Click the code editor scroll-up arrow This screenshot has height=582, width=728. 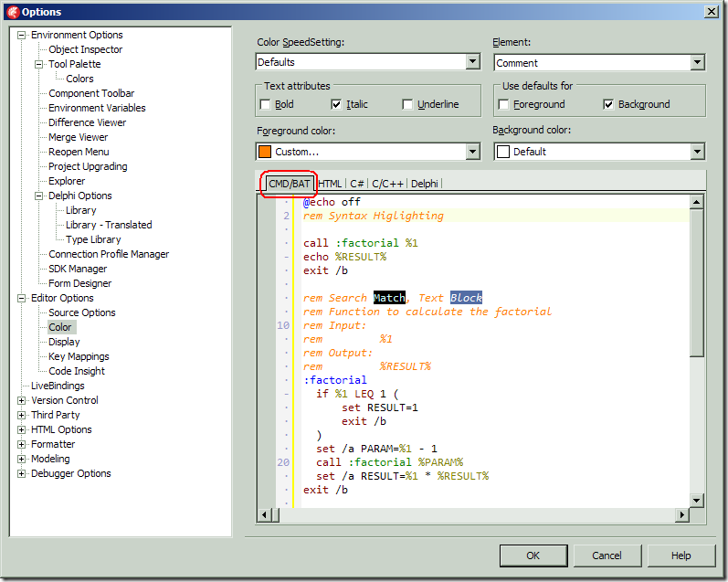(x=696, y=202)
